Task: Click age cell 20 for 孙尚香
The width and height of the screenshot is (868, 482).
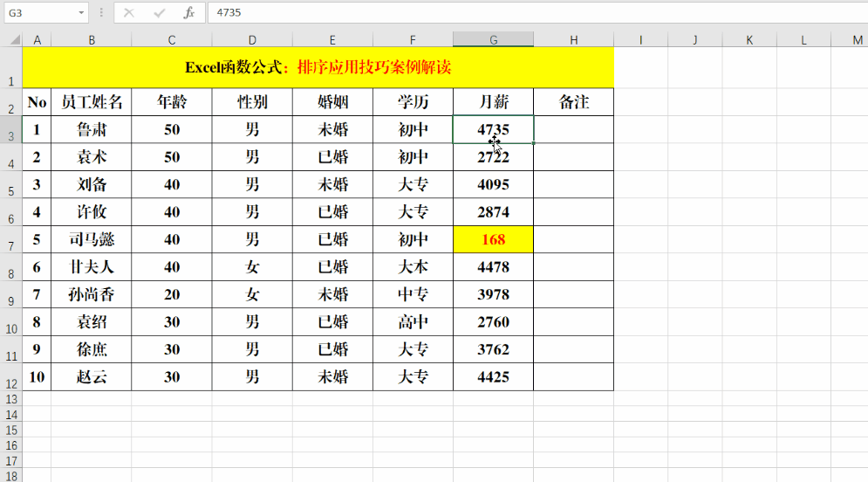Action: tap(172, 294)
